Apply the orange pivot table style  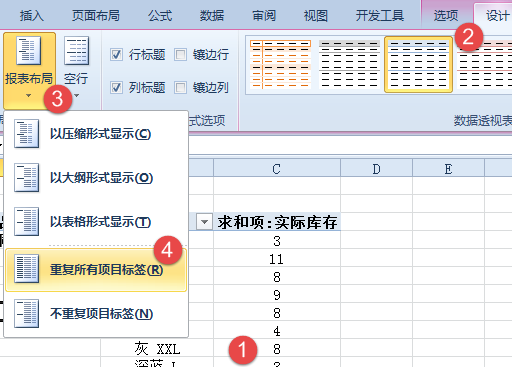pyautogui.click(x=280, y=64)
